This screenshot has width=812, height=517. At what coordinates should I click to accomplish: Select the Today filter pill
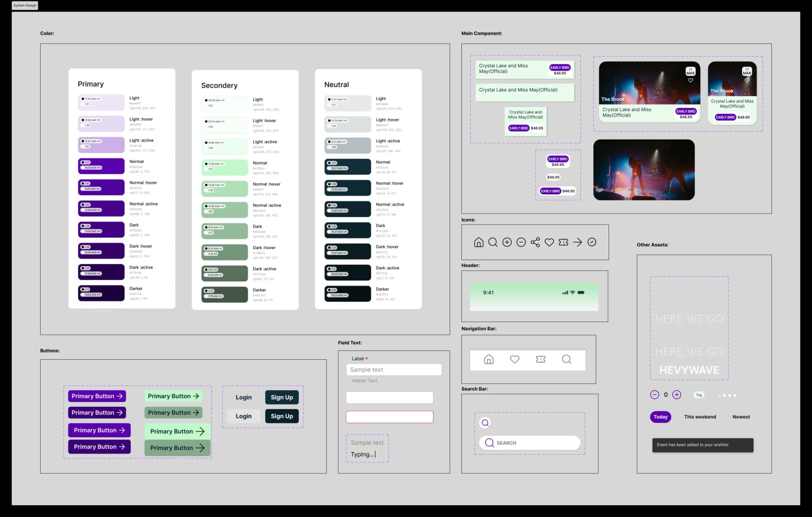661,417
